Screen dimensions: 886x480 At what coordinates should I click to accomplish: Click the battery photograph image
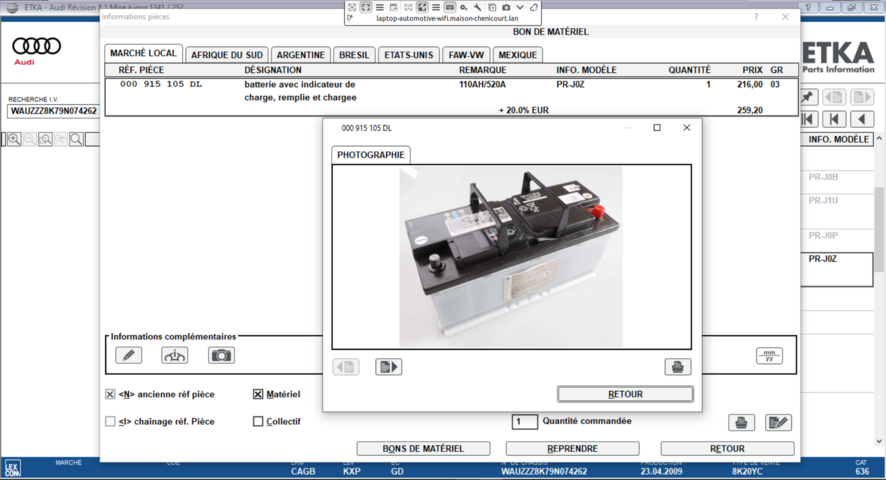pos(511,257)
